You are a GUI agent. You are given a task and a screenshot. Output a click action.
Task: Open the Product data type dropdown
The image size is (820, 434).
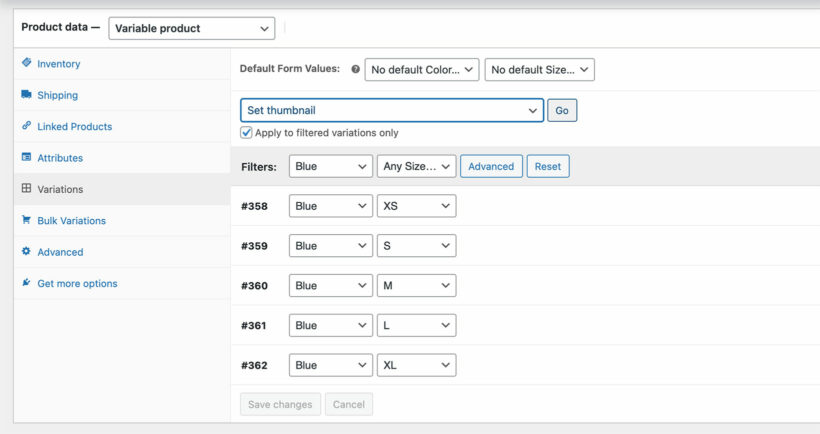point(191,29)
